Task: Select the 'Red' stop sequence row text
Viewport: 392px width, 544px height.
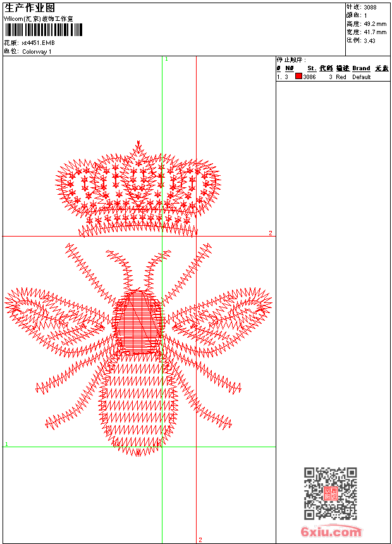Action: 341,77
